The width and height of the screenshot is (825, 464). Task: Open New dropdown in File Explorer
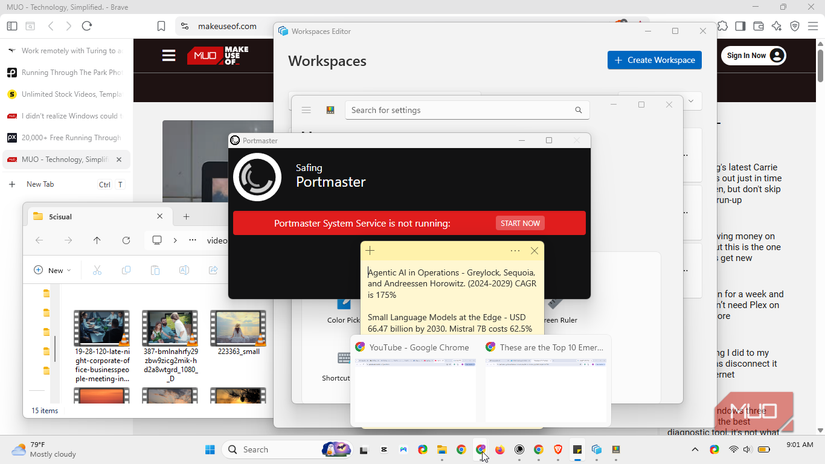[x=52, y=270]
